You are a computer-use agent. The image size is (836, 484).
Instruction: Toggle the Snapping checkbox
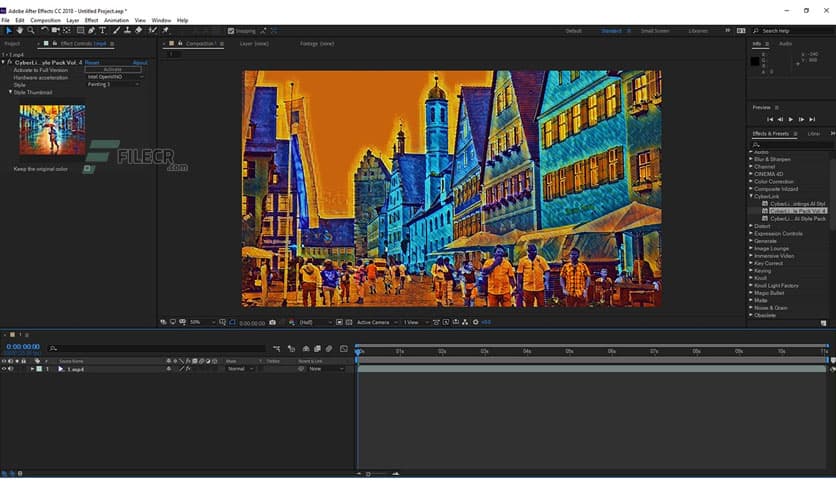pyautogui.click(x=231, y=31)
